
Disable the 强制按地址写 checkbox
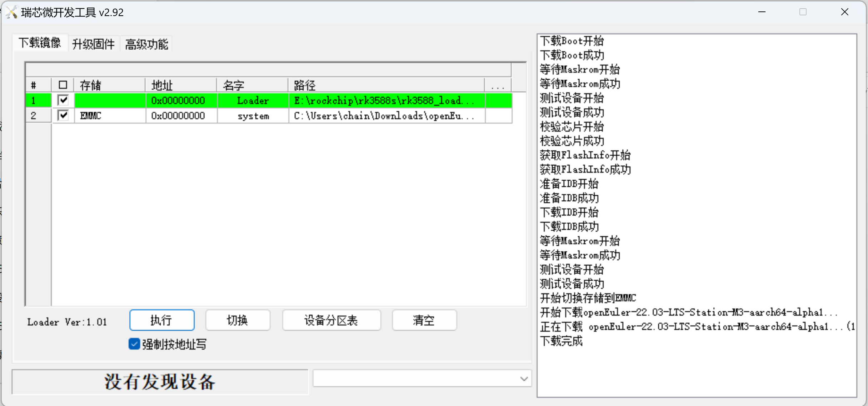pyautogui.click(x=134, y=344)
